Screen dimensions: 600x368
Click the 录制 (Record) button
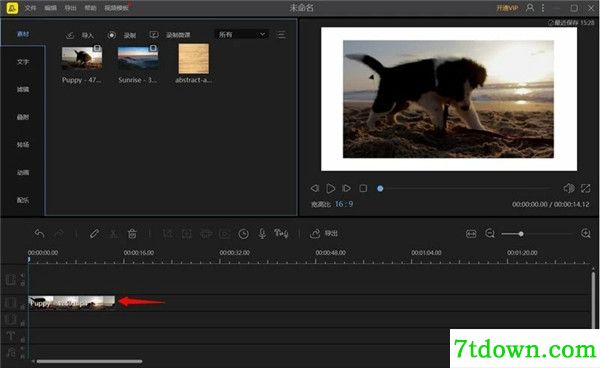click(x=122, y=35)
